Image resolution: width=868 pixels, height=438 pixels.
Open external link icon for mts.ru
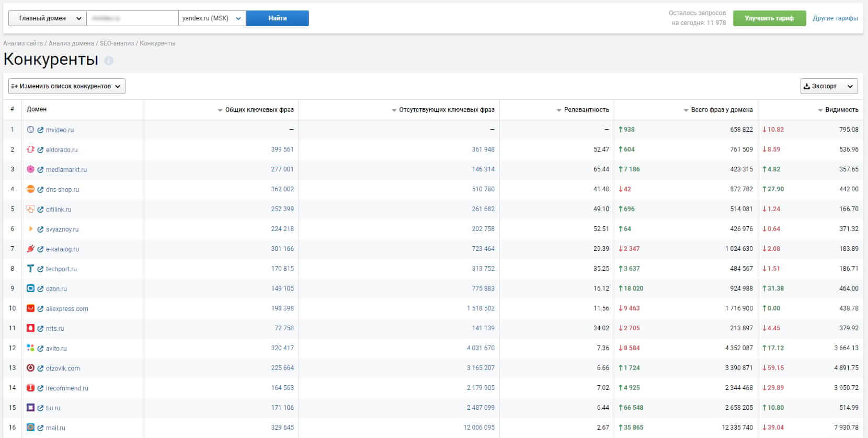[40, 329]
